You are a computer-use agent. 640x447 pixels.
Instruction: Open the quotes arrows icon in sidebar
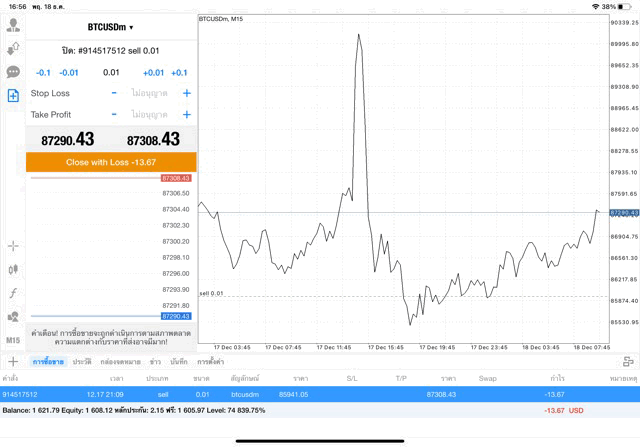coord(13,49)
